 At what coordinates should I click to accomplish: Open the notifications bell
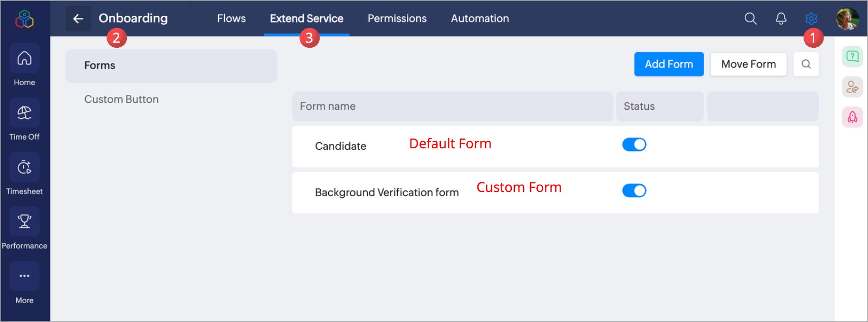(x=781, y=19)
